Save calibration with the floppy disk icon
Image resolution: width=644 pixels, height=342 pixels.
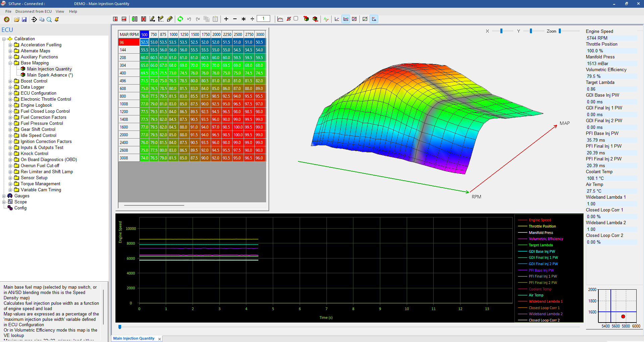point(24,19)
